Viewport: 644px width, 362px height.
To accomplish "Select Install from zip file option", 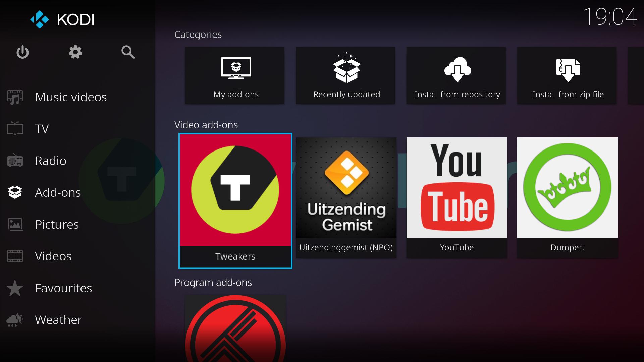I will tap(568, 75).
